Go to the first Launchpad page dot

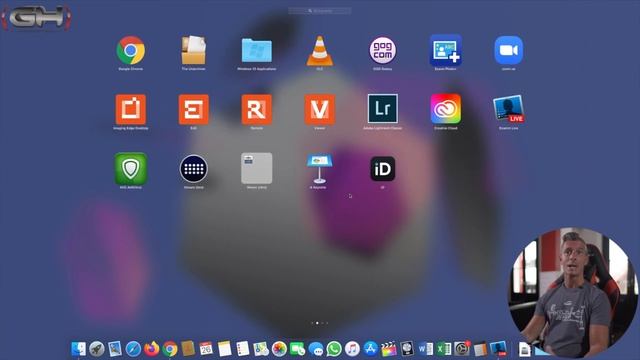(x=312, y=323)
